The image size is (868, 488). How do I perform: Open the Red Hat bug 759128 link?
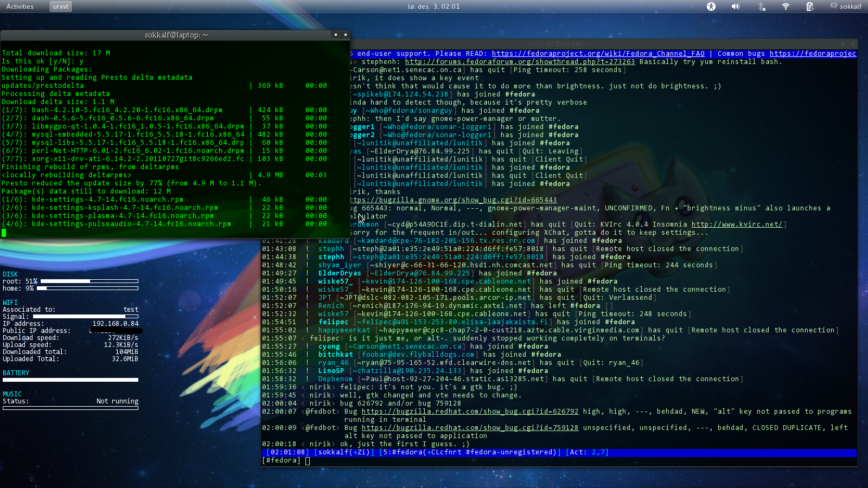[x=470, y=428]
